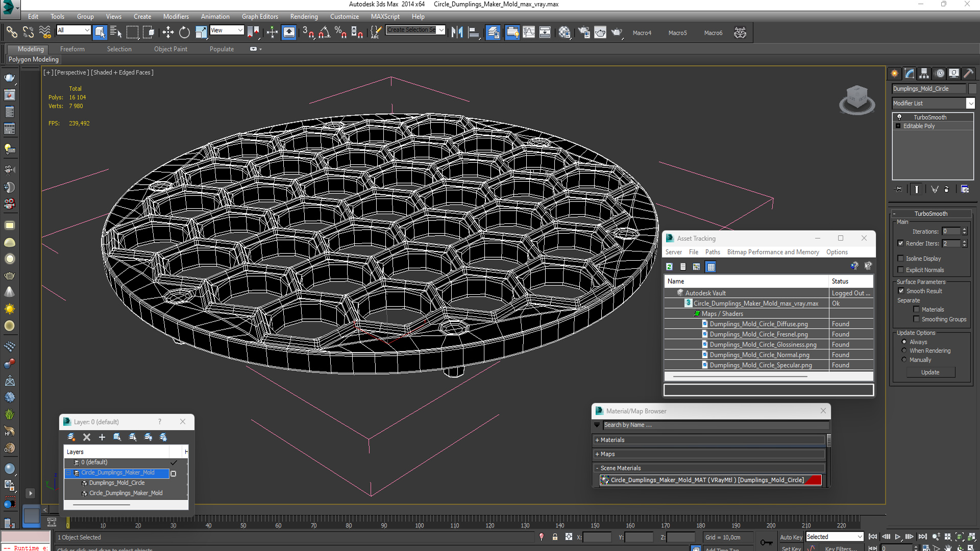Click the Select by Name icon
This screenshot has height=551, width=980.
coord(116,32)
